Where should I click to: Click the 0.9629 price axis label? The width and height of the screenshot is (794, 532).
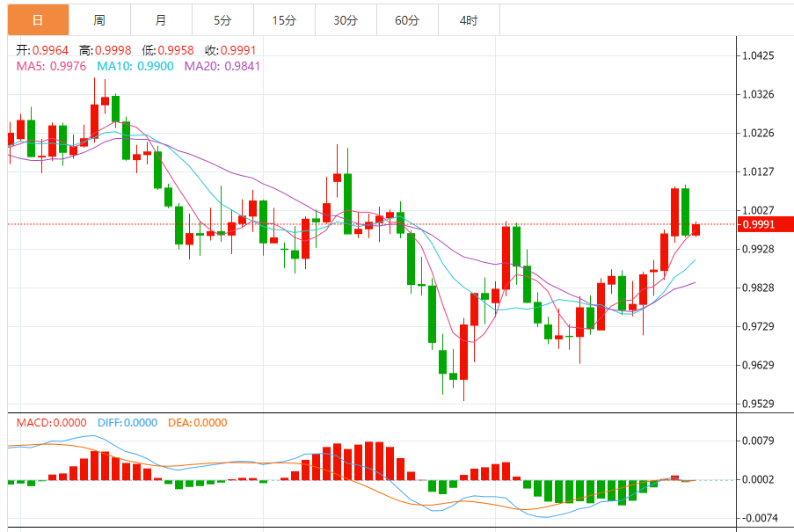tap(758, 365)
